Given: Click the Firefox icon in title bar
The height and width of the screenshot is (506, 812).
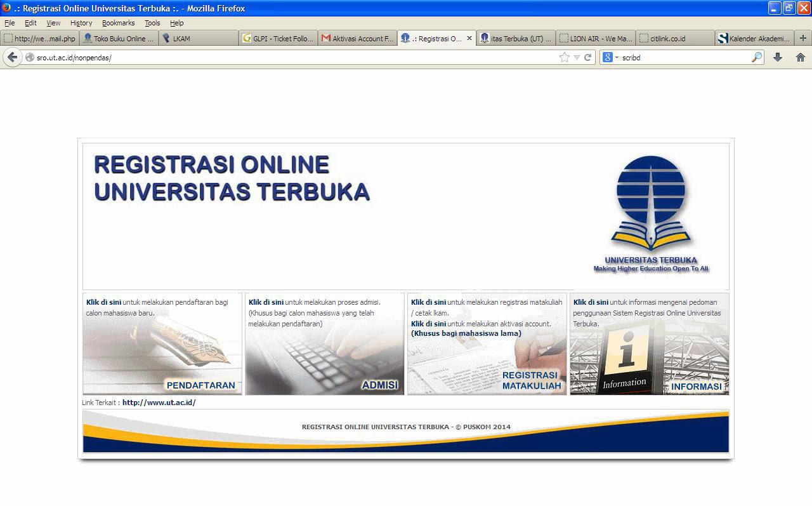Looking at the screenshot, I should (x=6, y=8).
